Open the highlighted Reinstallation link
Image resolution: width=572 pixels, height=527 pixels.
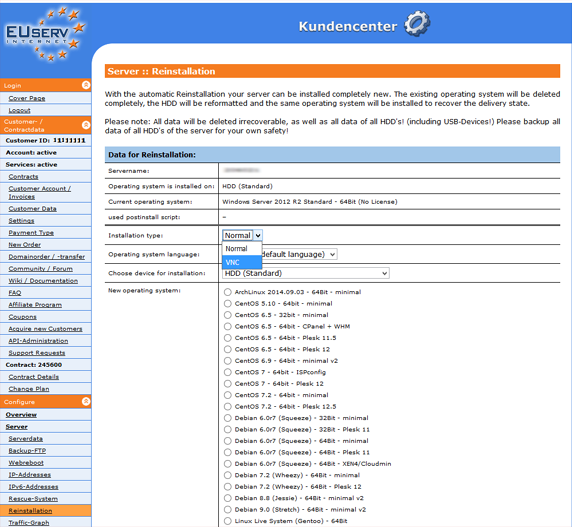(x=30, y=511)
